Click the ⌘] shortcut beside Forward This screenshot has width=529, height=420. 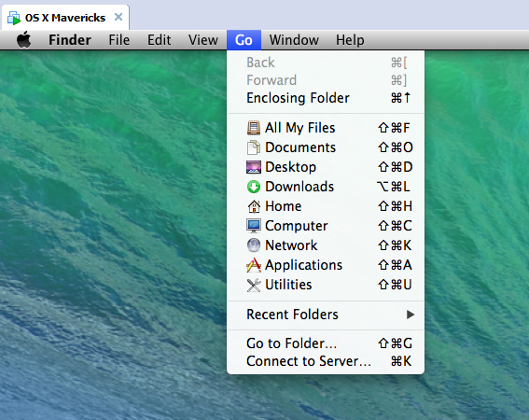398,80
